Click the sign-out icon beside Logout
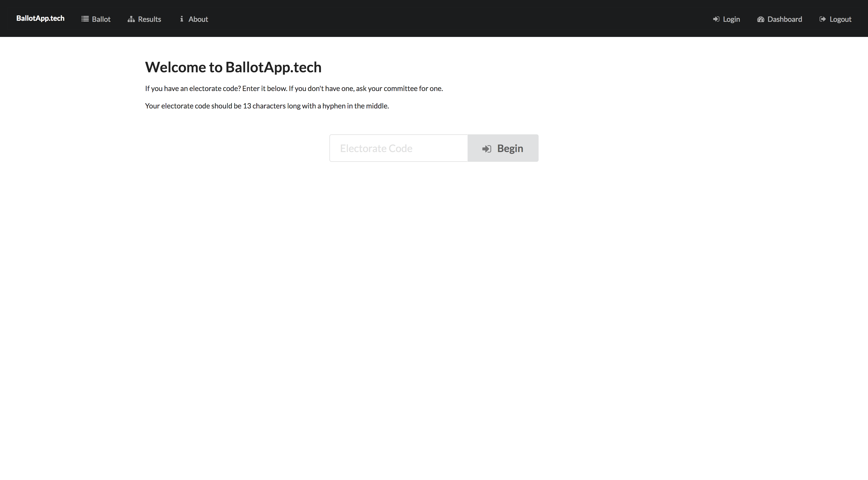 [x=823, y=19]
